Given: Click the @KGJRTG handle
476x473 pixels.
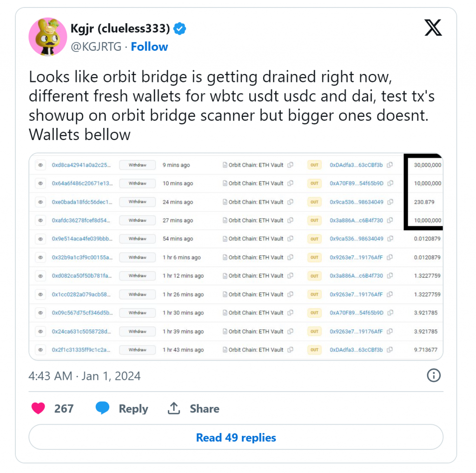Looking at the screenshot, I should click(x=96, y=47).
